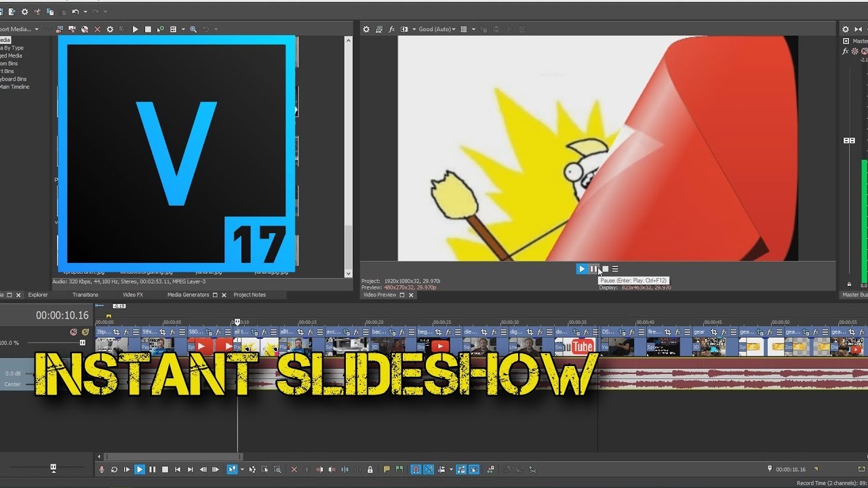The height and width of the screenshot is (488, 868).
Task: Start media preview in Project Media toolbar
Action: point(135,29)
